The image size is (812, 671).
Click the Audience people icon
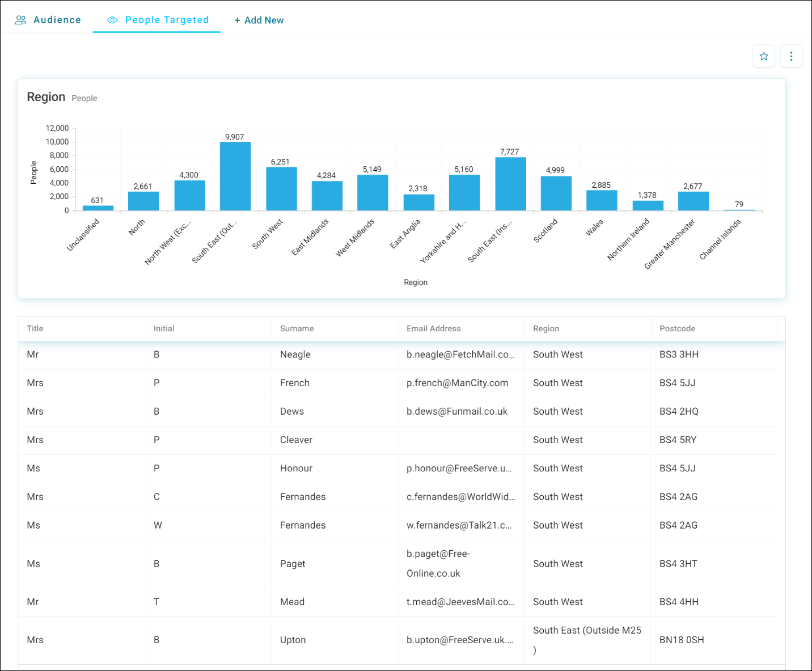(21, 20)
